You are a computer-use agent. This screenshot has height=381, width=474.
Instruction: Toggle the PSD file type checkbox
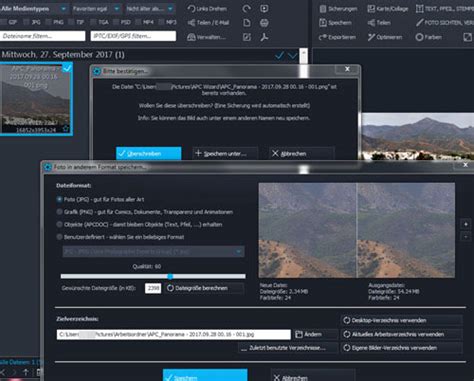coord(115,22)
